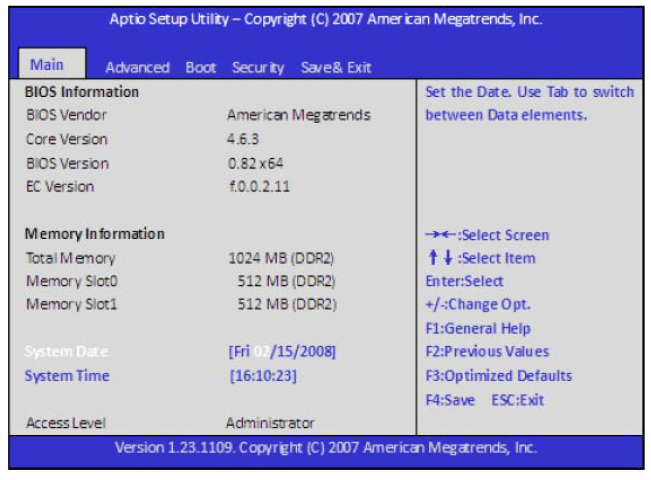The image size is (651, 480).
Task: Click the American Megatrends vendor value
Action: 299,115
